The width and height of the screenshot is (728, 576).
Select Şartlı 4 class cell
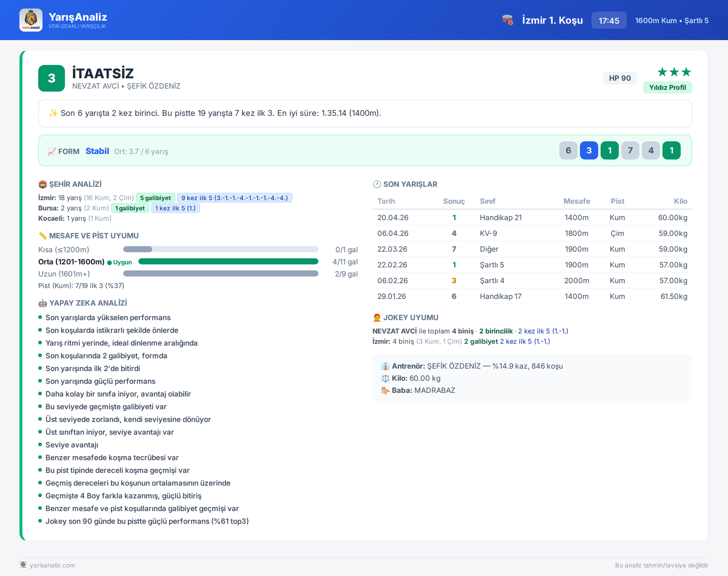492,280
